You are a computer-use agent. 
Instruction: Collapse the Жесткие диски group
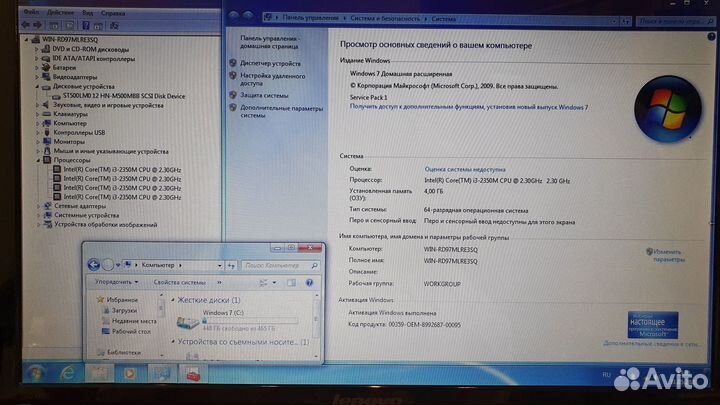pos(173,300)
